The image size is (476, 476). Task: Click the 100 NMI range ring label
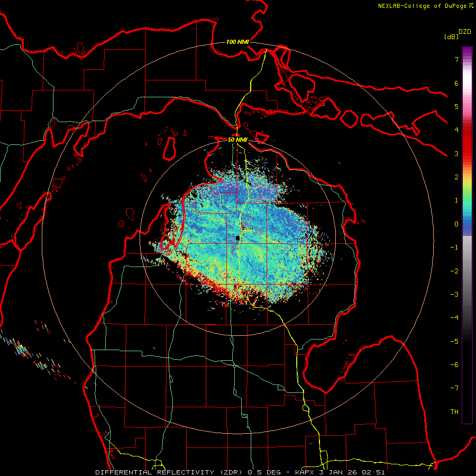237,42
